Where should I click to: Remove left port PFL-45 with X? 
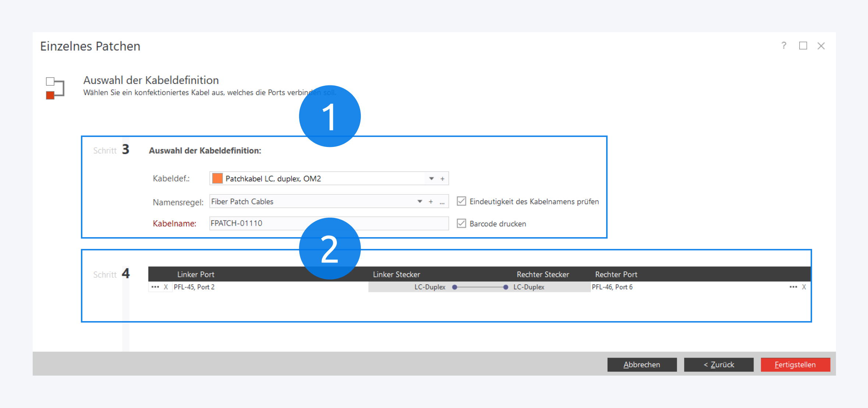tap(166, 287)
